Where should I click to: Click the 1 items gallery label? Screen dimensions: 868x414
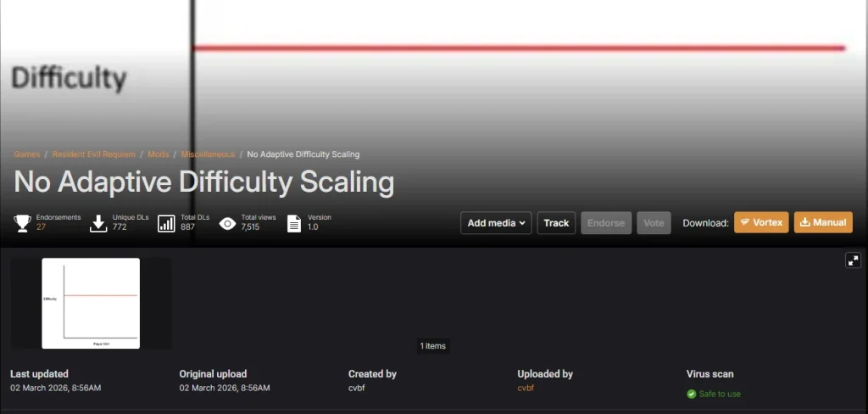point(433,346)
